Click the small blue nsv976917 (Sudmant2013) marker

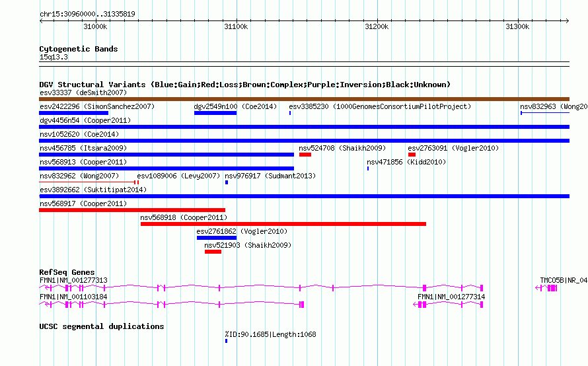(227, 182)
